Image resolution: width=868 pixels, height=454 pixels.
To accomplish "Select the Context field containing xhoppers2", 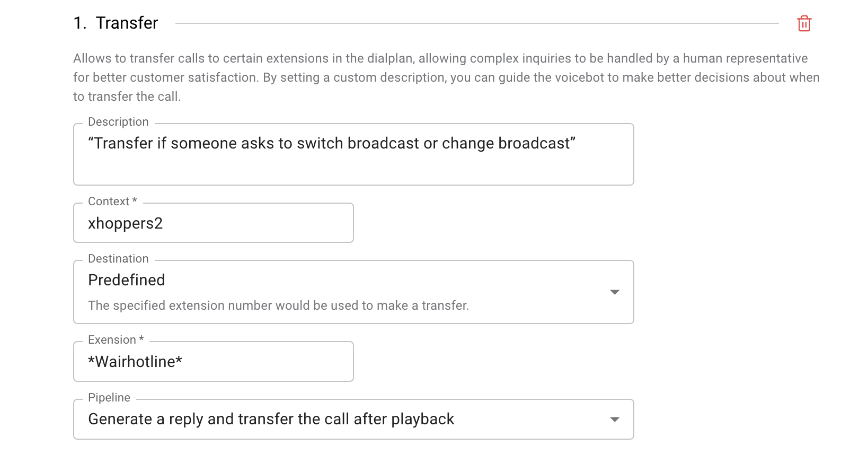I will click(x=213, y=223).
